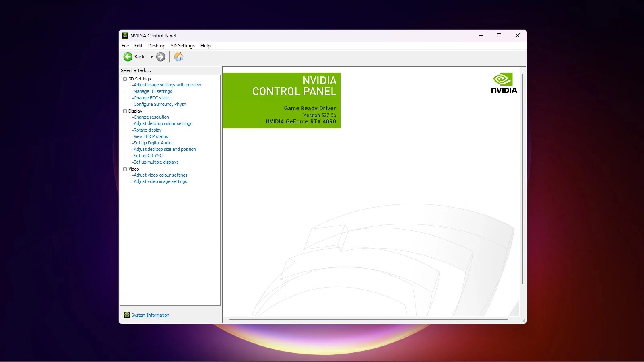Open the Help menu
Image resolution: width=644 pixels, height=362 pixels.
[x=205, y=45]
